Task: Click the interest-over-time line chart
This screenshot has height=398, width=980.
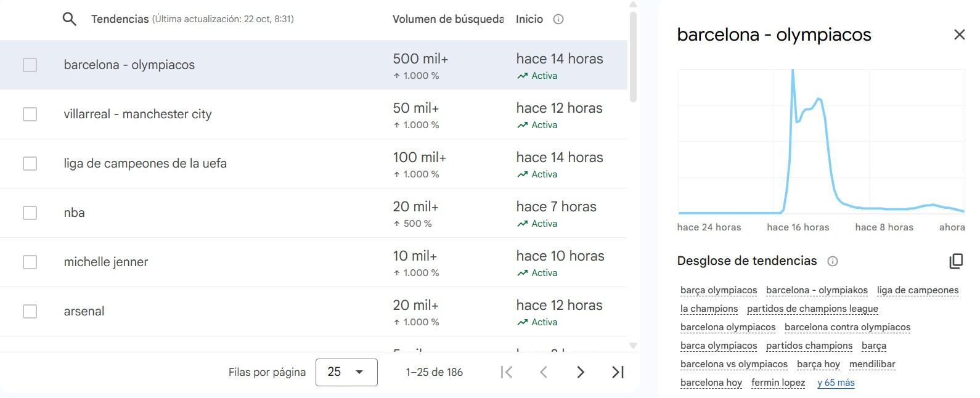Action: pyautogui.click(x=822, y=142)
